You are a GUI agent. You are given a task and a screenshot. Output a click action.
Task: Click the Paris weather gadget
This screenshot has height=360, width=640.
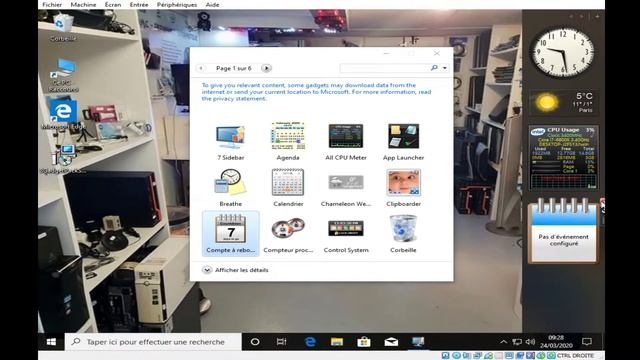tap(563, 102)
